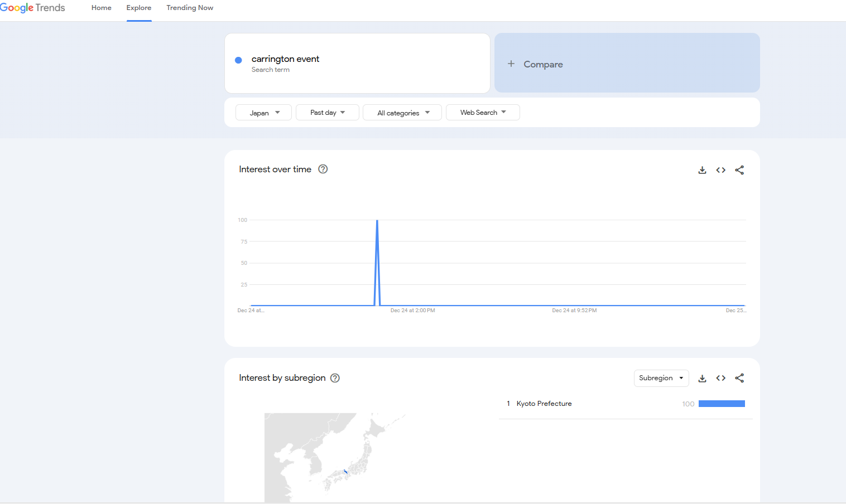Go to the Home tab
The width and height of the screenshot is (846, 504).
point(102,8)
